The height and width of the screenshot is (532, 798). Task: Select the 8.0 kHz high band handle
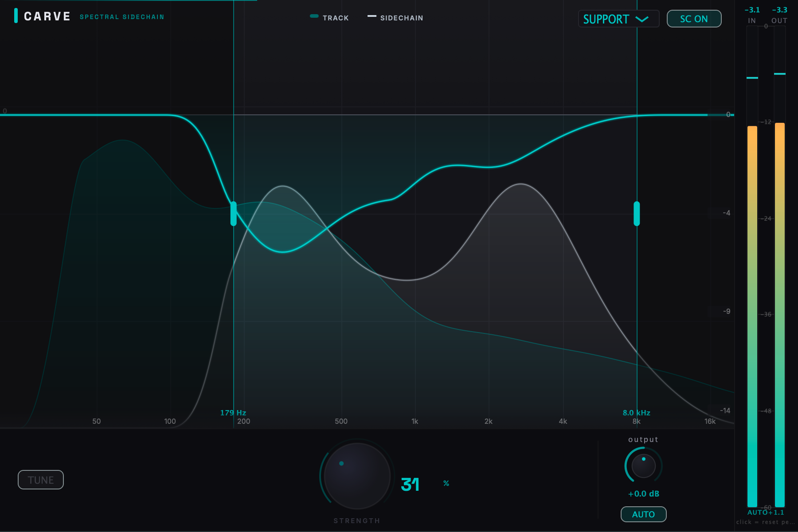(x=637, y=214)
